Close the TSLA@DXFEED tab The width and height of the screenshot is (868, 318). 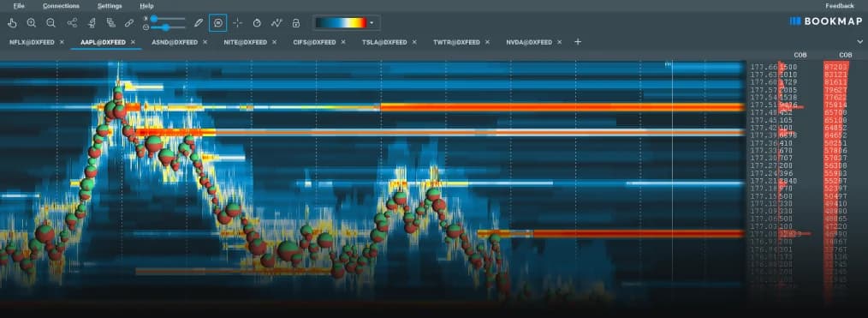pyautogui.click(x=414, y=42)
